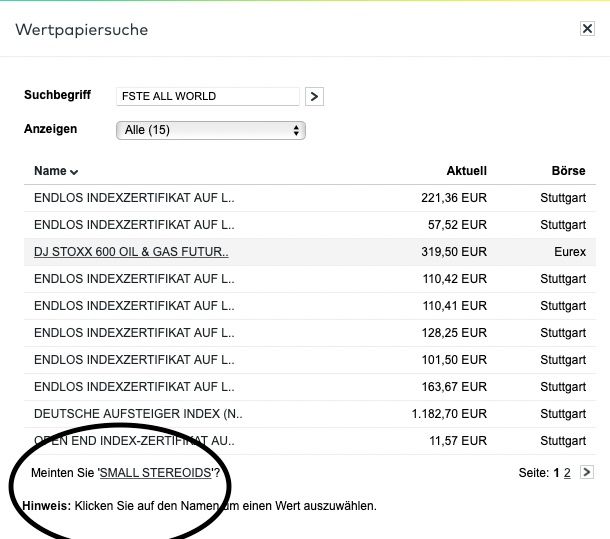Choose OPEN END INDEX-ZERTIFIKAT entry

click(134, 441)
